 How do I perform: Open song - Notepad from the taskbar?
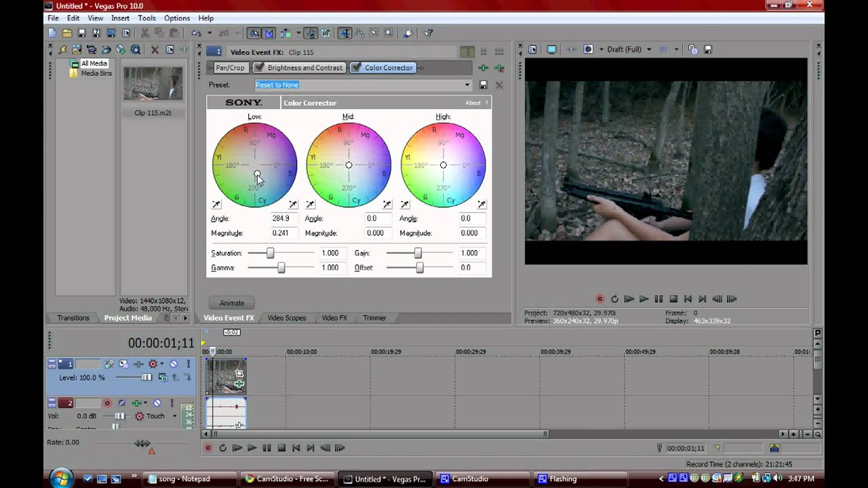click(189, 479)
